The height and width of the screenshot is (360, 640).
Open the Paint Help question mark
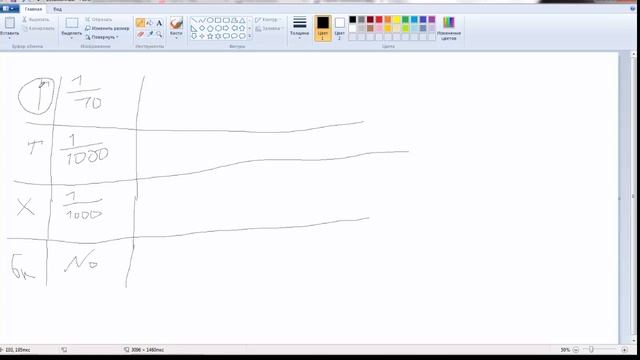point(633,9)
